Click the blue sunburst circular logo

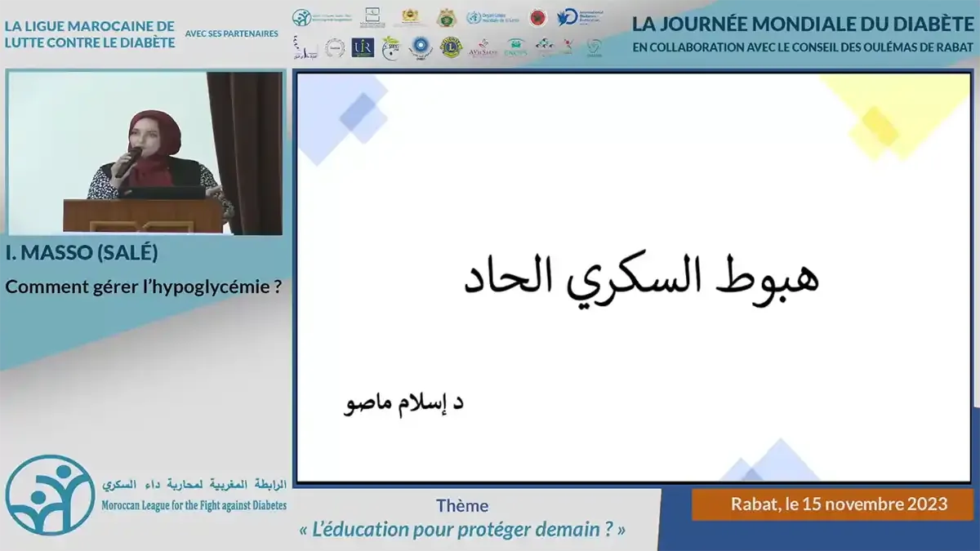tap(420, 47)
